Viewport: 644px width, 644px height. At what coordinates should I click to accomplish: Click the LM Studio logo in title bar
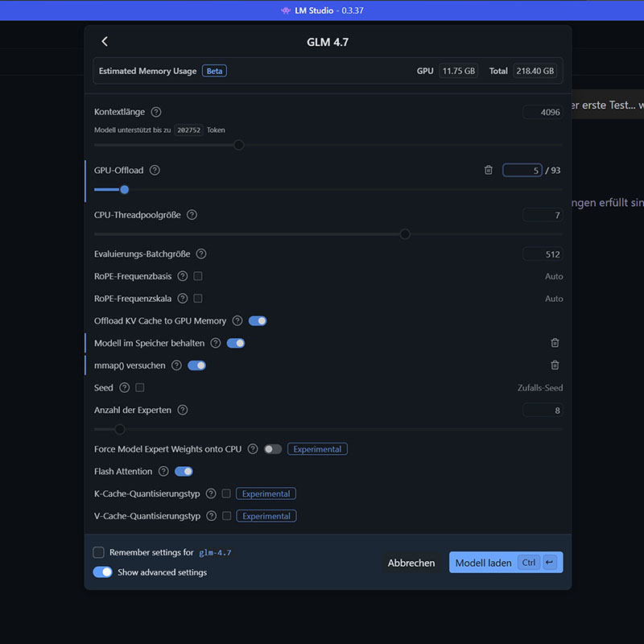[x=286, y=10]
